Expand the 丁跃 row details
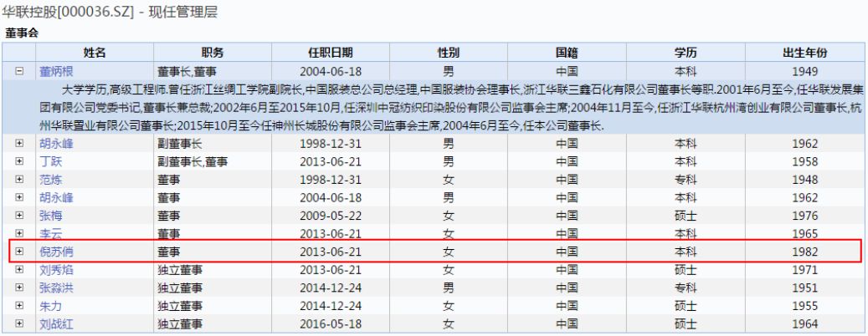Screen dimensions: 868x336 pyautogui.click(x=19, y=162)
